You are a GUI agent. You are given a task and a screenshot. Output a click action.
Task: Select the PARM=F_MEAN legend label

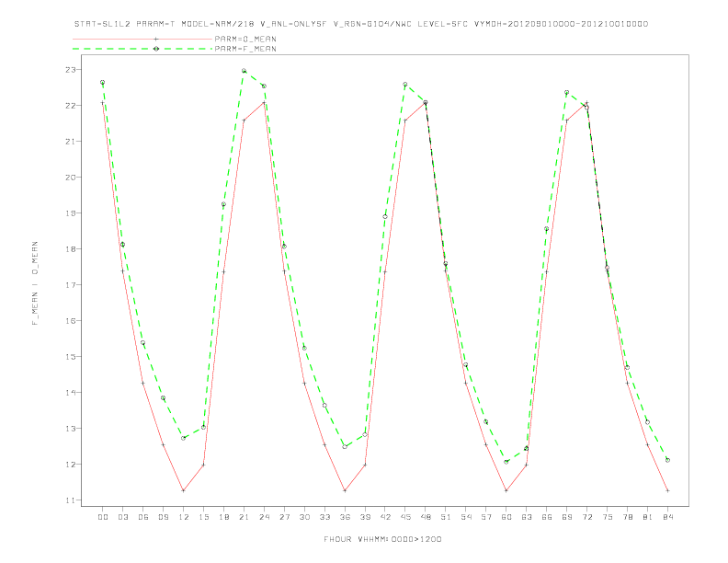pyautogui.click(x=245, y=49)
